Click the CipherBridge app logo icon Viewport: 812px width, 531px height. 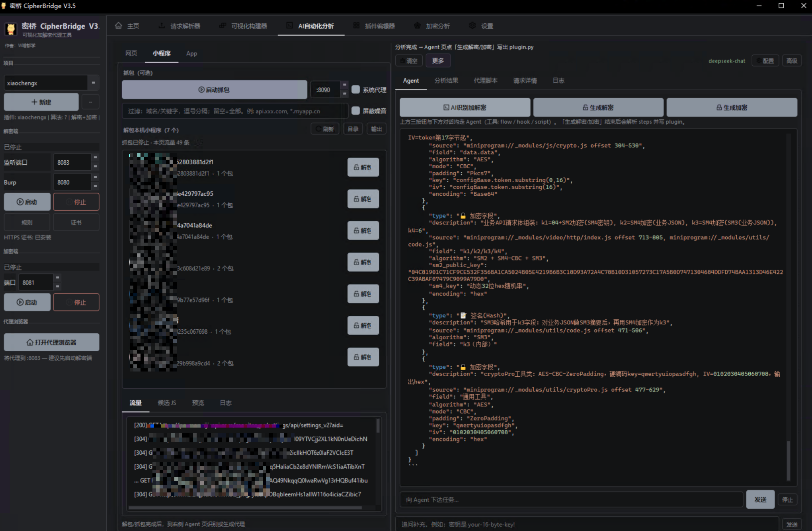tap(11, 29)
